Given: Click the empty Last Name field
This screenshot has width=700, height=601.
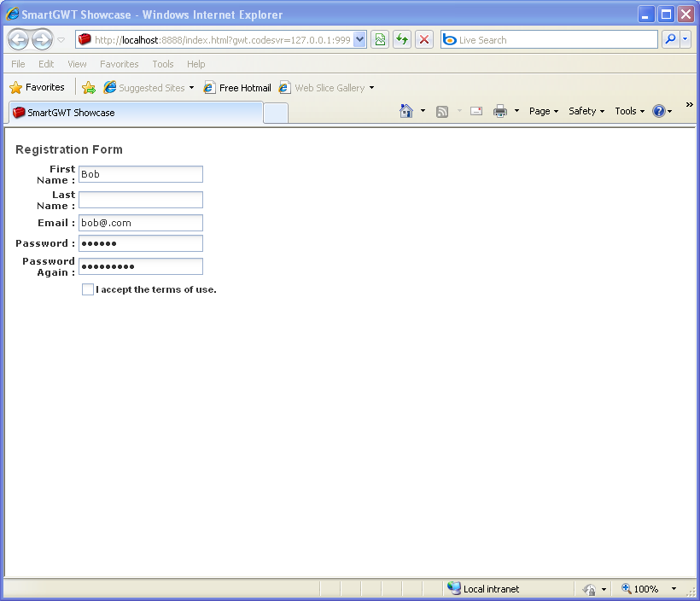Looking at the screenshot, I should [x=141, y=200].
